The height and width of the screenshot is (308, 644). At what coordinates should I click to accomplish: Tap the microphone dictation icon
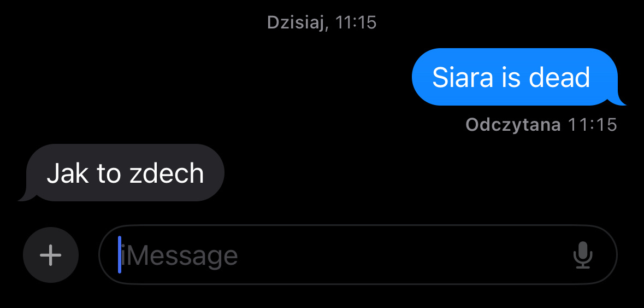click(x=583, y=255)
